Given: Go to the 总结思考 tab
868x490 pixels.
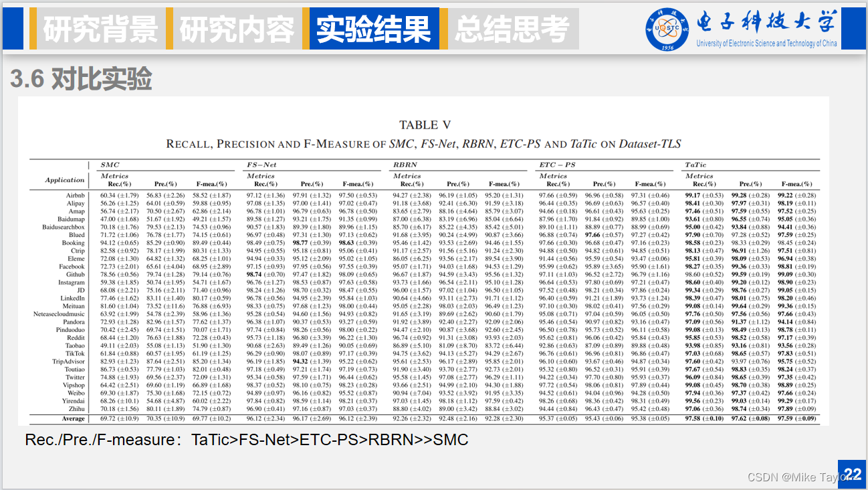Looking at the screenshot, I should [x=512, y=29].
